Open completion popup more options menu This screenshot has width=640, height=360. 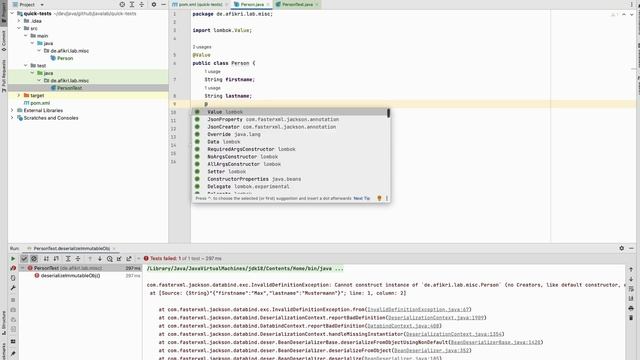tap(387, 198)
